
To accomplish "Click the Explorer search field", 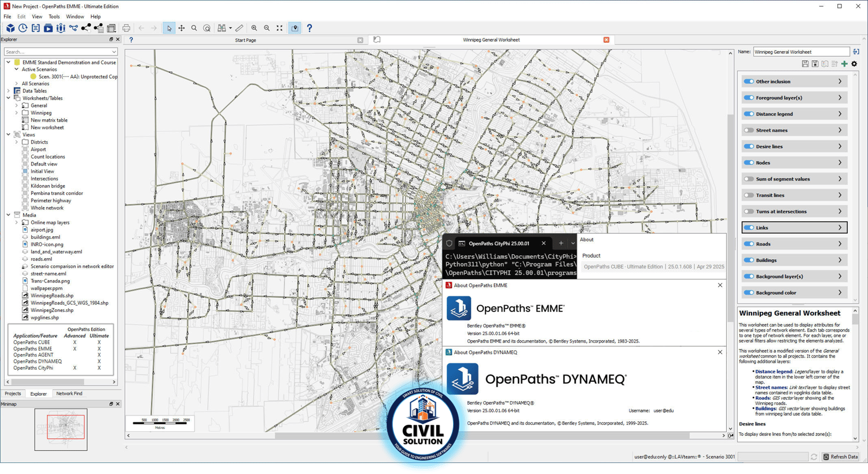I will coord(60,52).
